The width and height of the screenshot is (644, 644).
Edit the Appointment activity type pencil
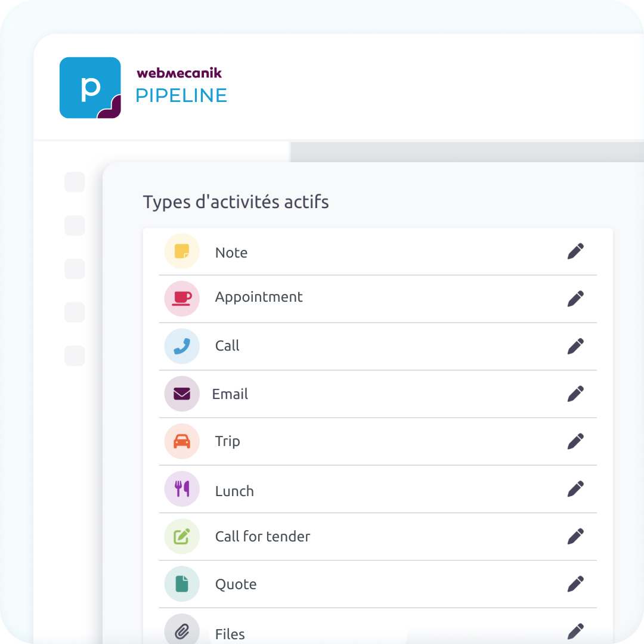click(575, 298)
